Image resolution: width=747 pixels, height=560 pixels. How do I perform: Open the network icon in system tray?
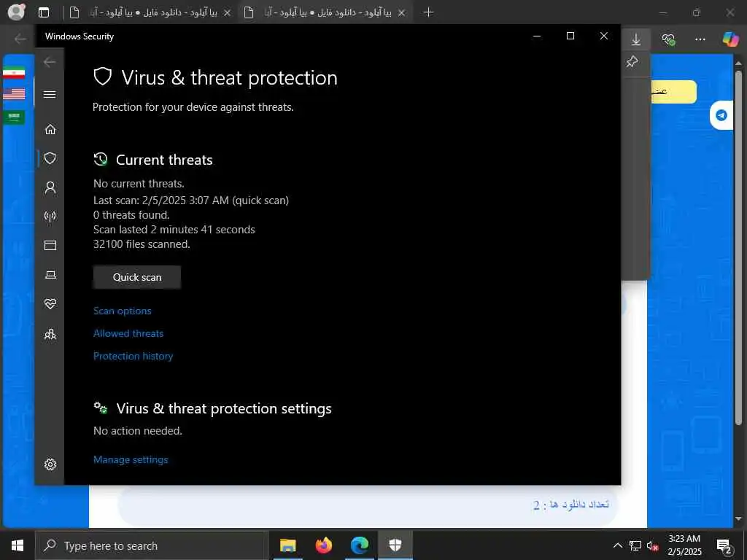click(x=635, y=545)
